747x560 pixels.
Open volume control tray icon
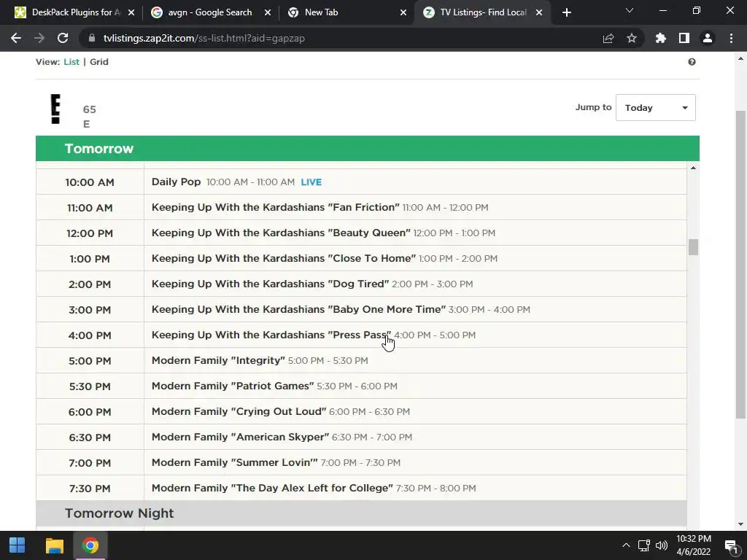pos(662,545)
